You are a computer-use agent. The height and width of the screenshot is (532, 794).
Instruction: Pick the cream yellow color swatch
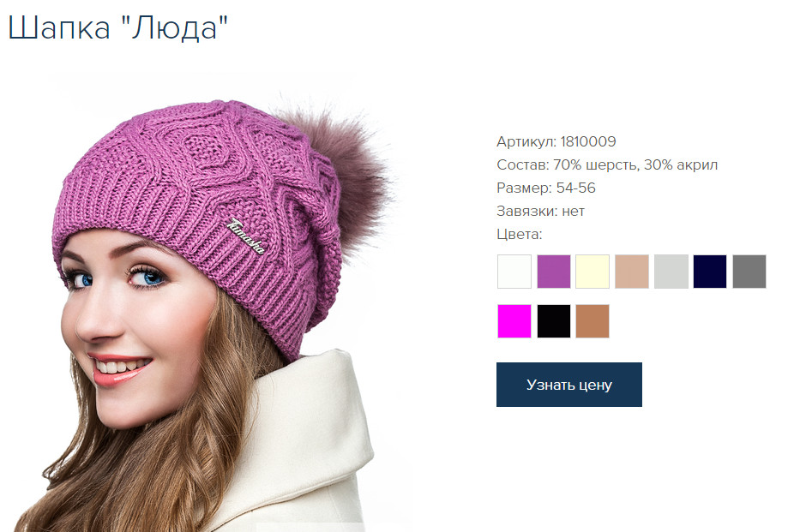point(592,272)
